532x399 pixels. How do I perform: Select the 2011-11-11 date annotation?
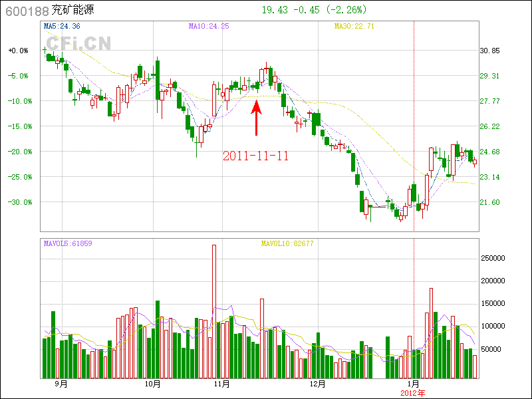click(255, 156)
